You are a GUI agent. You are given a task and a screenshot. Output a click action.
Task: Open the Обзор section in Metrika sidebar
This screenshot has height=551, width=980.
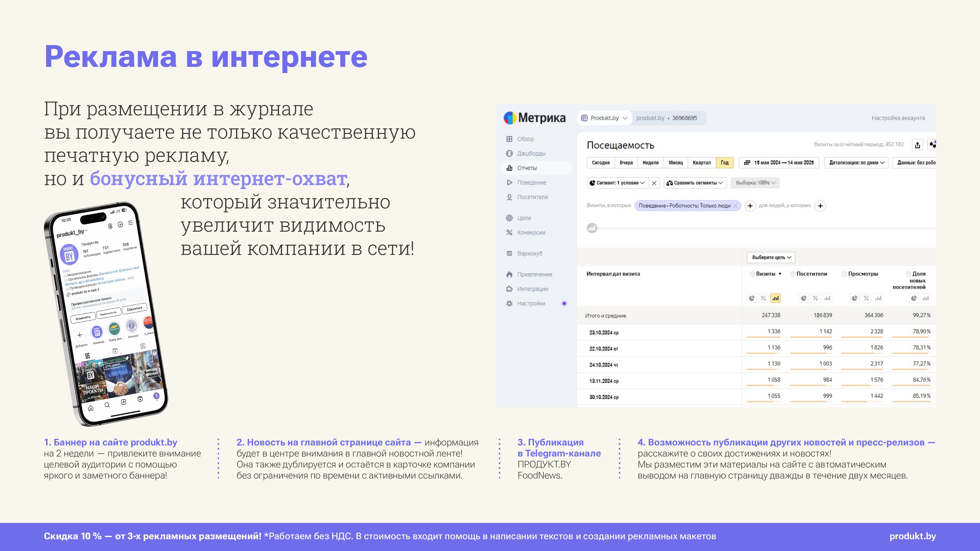click(x=520, y=139)
